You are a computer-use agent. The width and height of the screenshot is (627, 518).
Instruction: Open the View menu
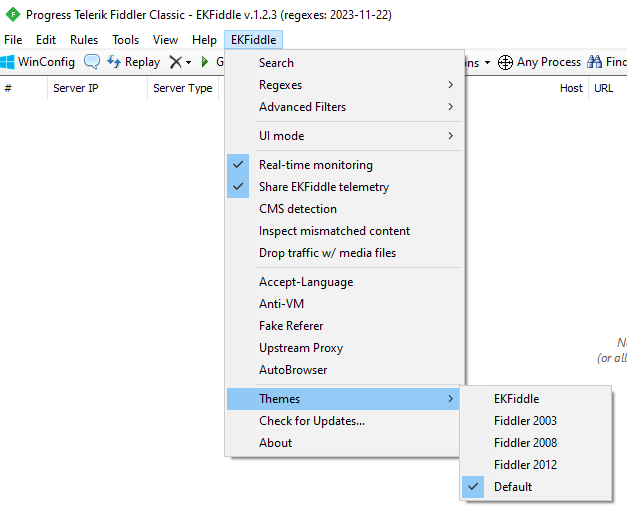coord(165,40)
